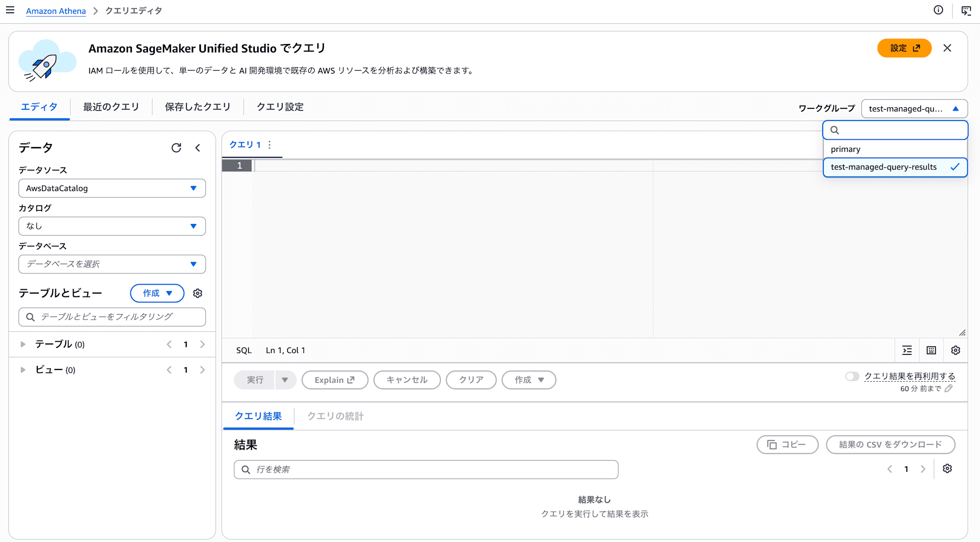Click the format query indent icon
Viewport: 980px width, 542px height.
907,350
